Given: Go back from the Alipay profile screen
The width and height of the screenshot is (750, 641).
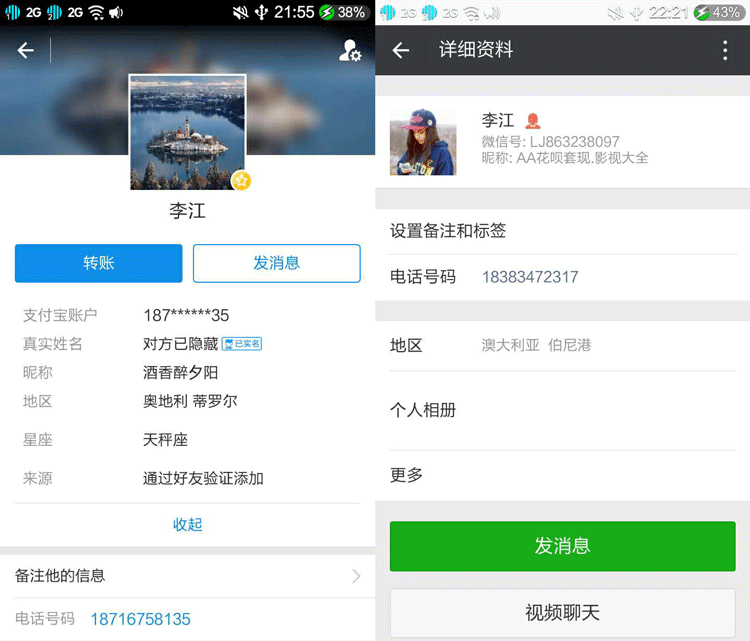Looking at the screenshot, I should coord(25,50).
